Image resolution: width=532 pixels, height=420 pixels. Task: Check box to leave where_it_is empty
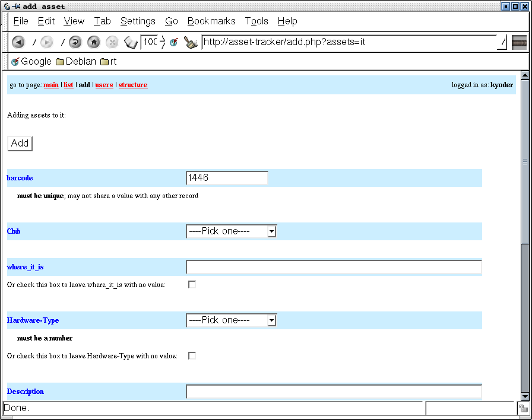click(192, 285)
